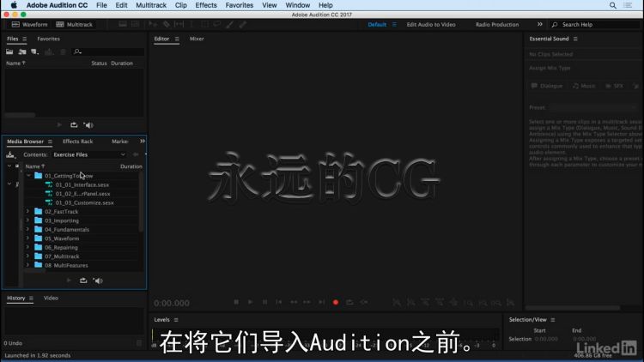Open macOS Spotlight search icon
This screenshot has height=362, width=644.
point(613,5)
